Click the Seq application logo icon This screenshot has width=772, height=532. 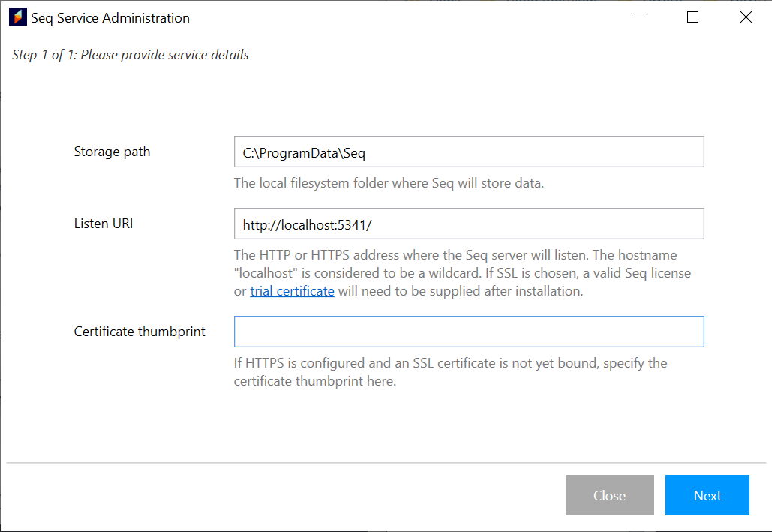[18, 17]
